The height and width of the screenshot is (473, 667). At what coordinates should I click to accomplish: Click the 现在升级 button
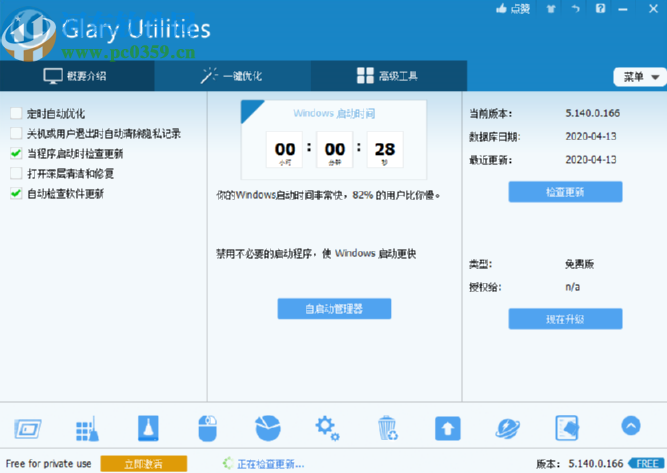565,319
